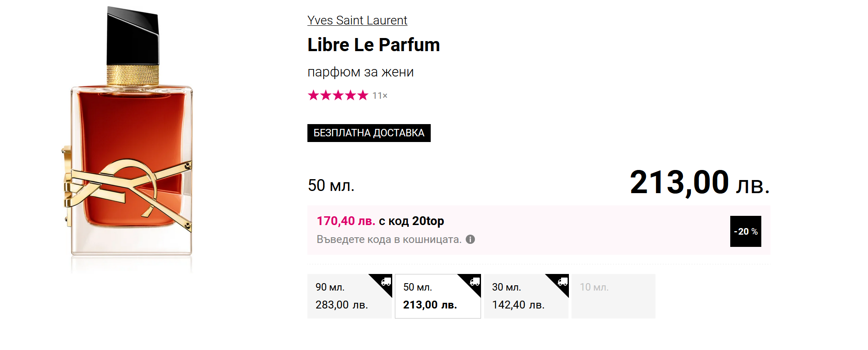Click the delivery truck icon on 30 мл. tile
Screen dimensions: 868x350
(x=562, y=282)
